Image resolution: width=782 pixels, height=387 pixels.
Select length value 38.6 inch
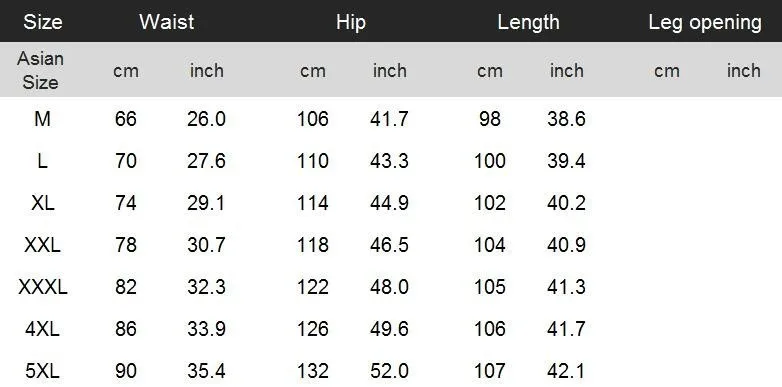566,119
